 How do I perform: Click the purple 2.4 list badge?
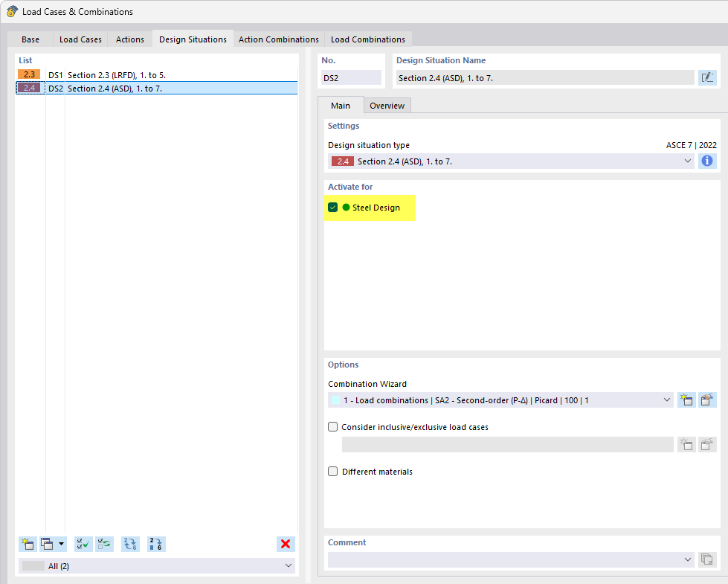click(x=29, y=88)
